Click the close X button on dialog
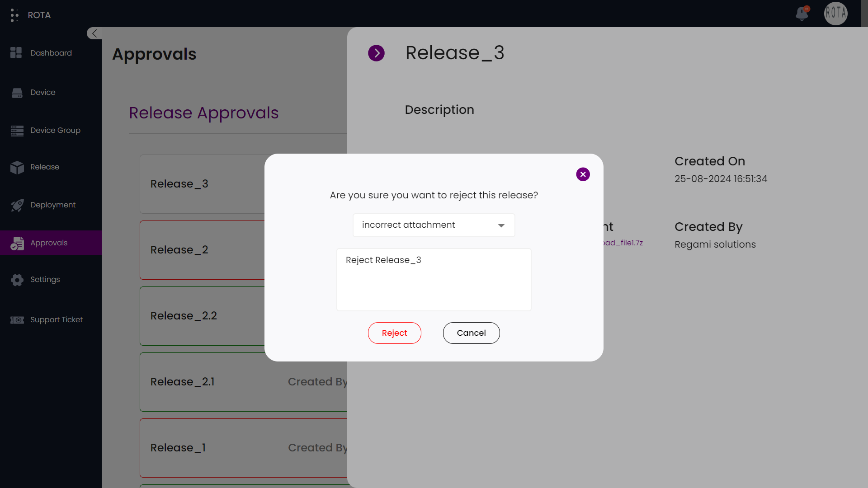The image size is (868, 488). (582, 174)
